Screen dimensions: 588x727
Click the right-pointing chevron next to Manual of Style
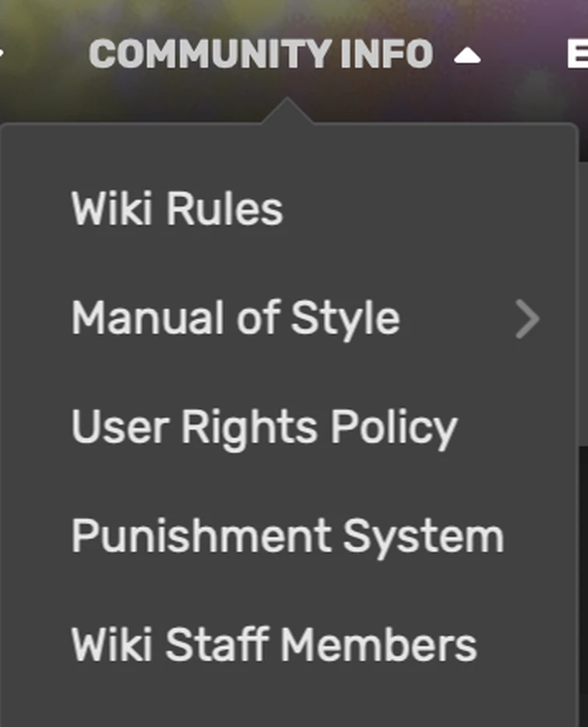click(529, 319)
